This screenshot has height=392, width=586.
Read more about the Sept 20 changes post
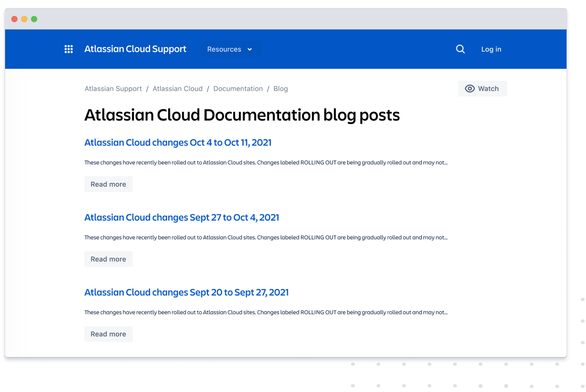pos(108,334)
